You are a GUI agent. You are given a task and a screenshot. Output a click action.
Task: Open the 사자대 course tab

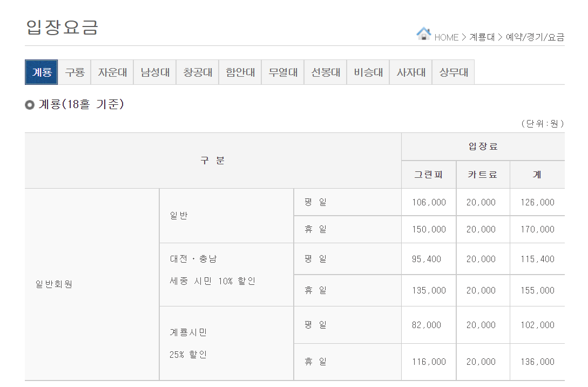click(410, 72)
